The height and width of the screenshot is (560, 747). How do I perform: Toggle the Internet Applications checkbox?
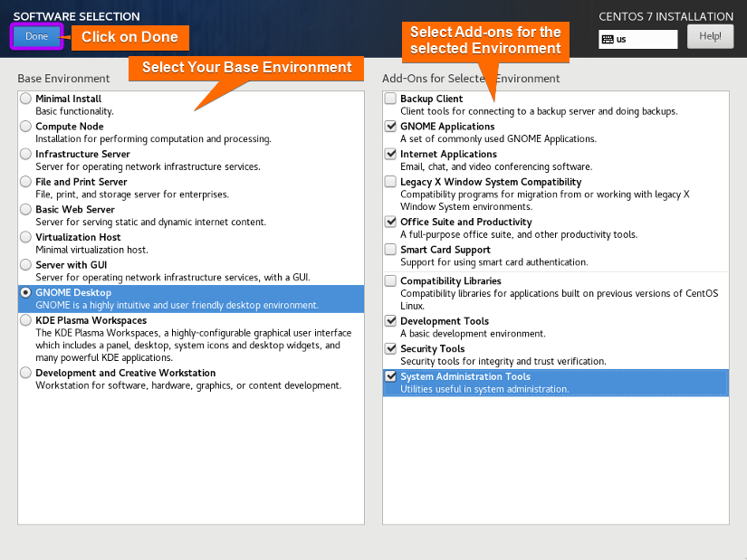coord(390,154)
